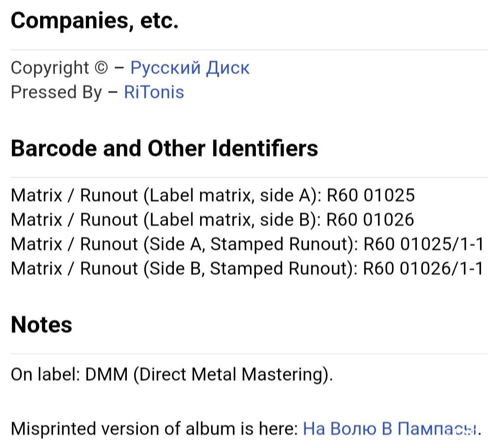
Task: Click the Notes section heading
Action: point(41,324)
